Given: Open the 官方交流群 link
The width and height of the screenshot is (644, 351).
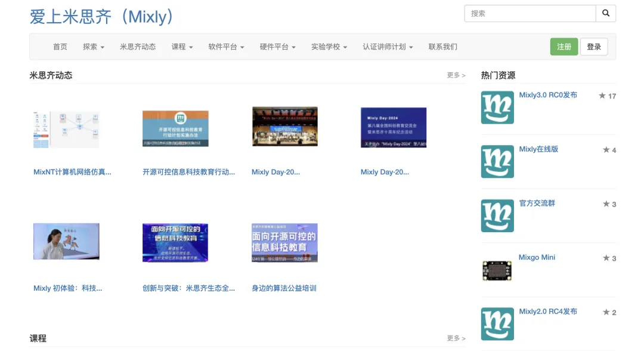Looking at the screenshot, I should click(x=537, y=203).
